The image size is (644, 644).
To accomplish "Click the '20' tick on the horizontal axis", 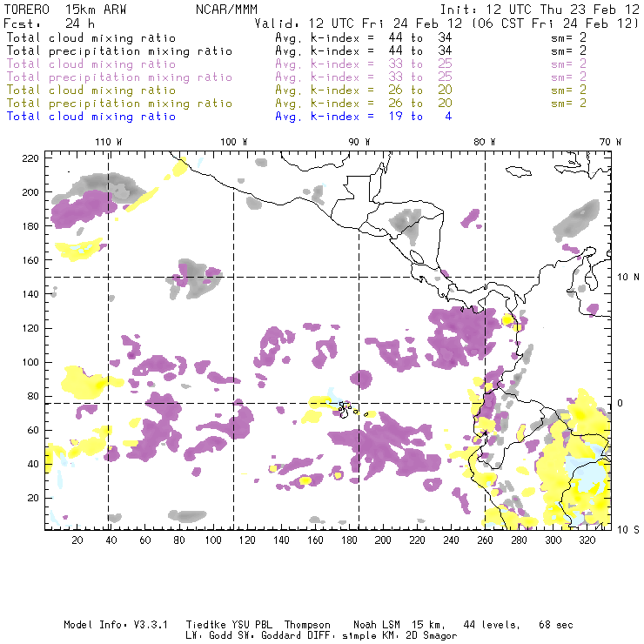I will coord(77,540).
